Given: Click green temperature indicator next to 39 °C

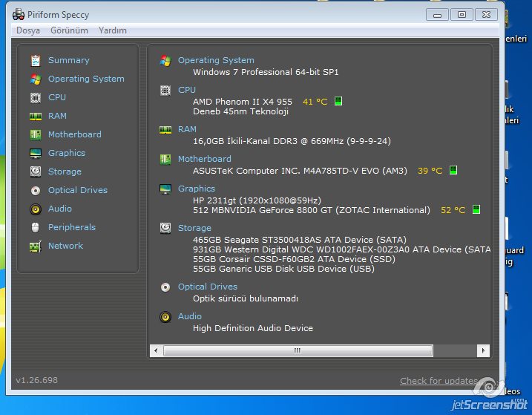Looking at the screenshot, I should (453, 170).
